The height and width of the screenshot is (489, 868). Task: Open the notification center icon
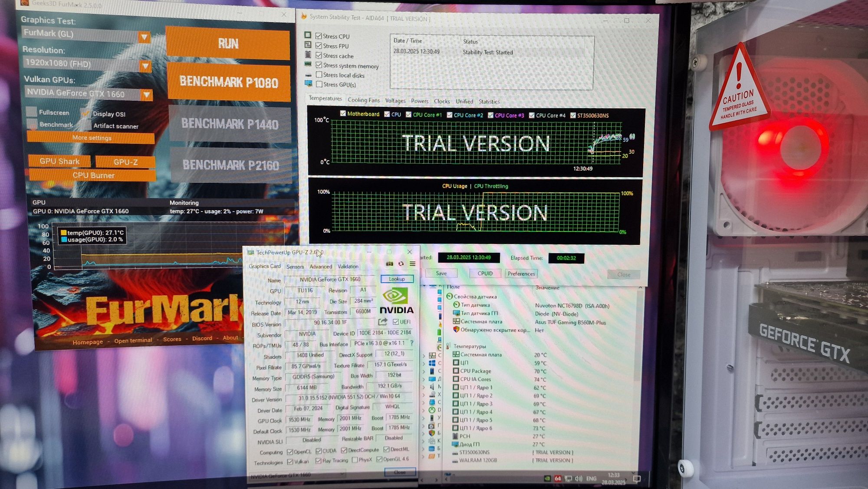click(637, 479)
